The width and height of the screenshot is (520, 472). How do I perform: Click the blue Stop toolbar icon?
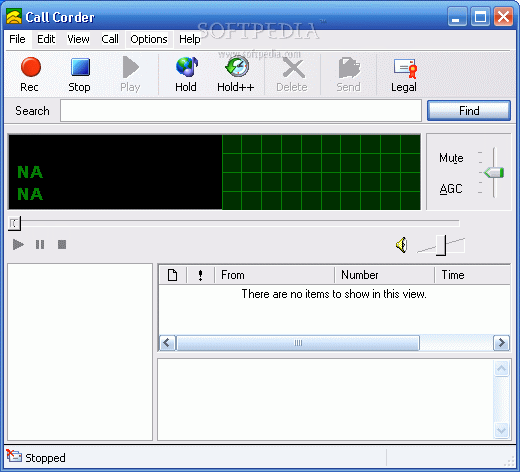(80, 67)
